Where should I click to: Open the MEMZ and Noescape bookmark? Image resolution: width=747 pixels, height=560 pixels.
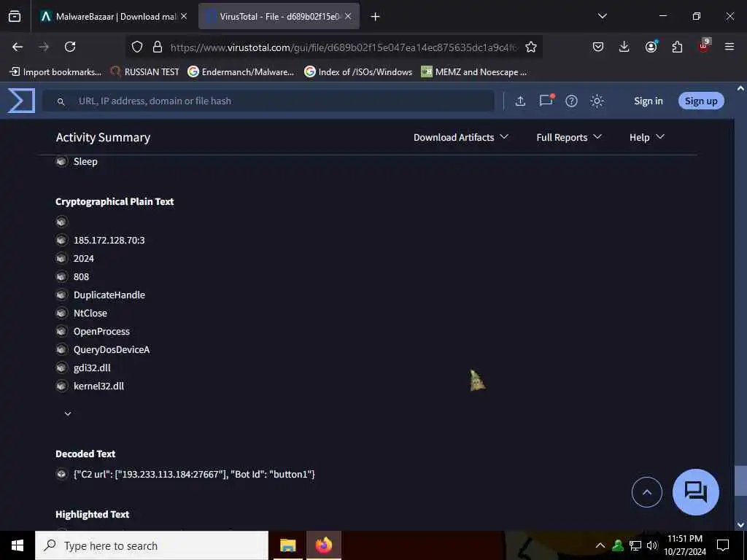click(x=474, y=72)
